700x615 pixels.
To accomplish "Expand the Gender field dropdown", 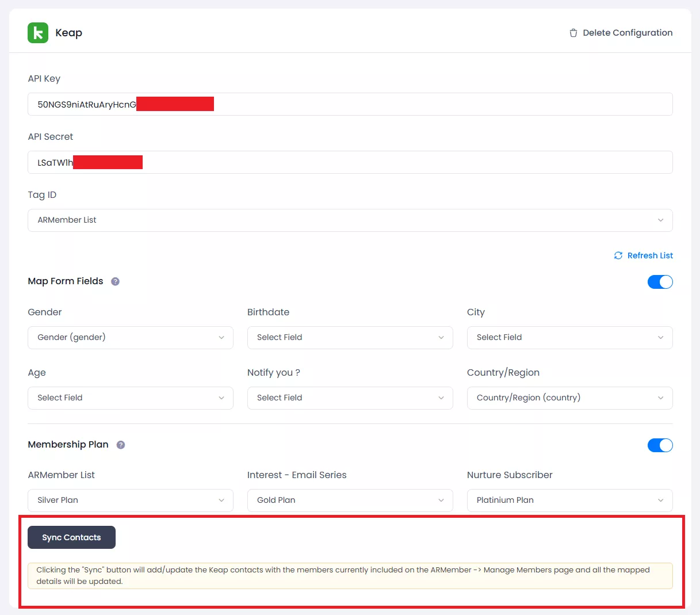I will 130,338.
